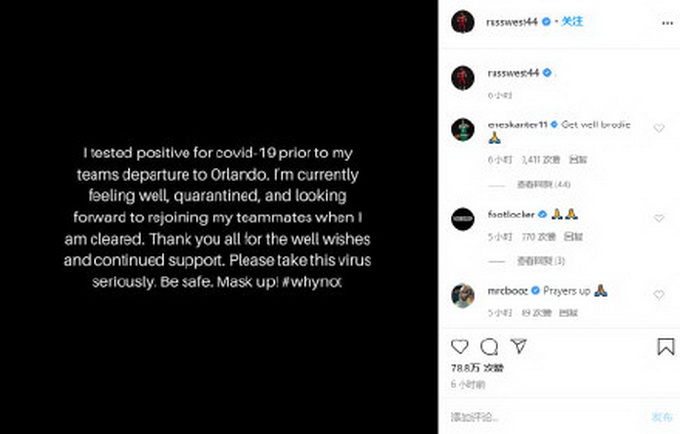Share the post via paper plane icon
The image size is (680, 434).
[518, 346]
